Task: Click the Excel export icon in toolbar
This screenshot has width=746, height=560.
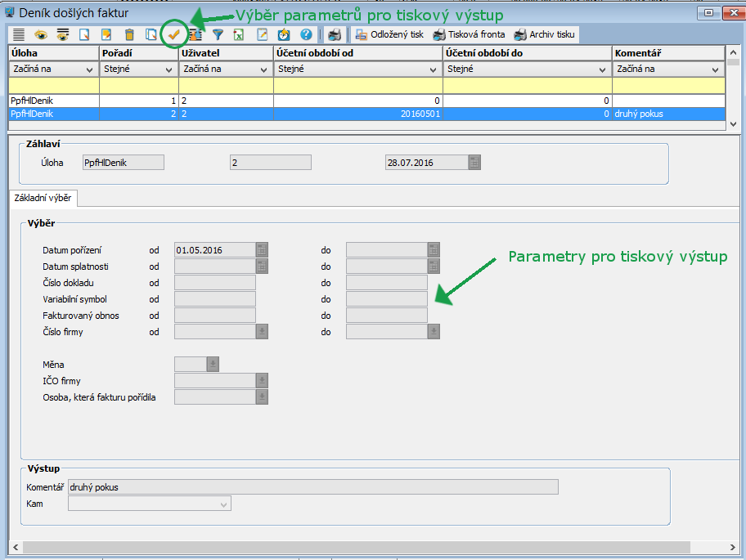Action: [x=240, y=34]
